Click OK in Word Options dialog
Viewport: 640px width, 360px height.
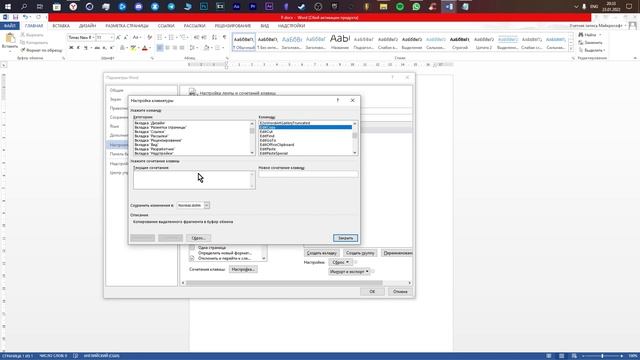click(372, 291)
